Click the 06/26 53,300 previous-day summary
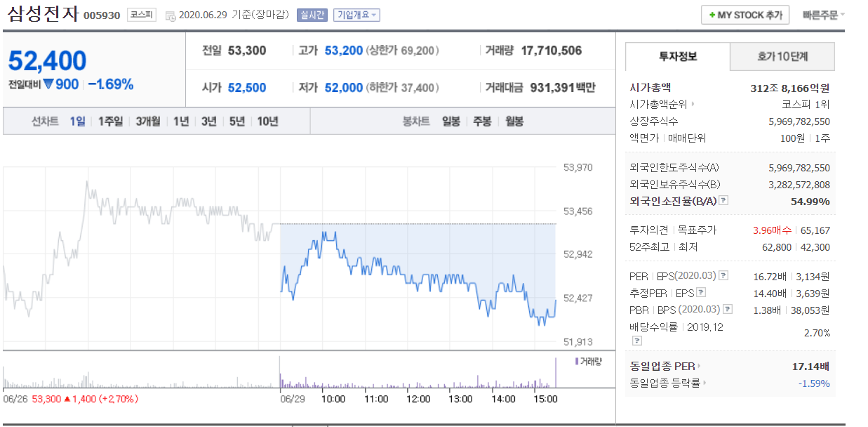 (71, 399)
